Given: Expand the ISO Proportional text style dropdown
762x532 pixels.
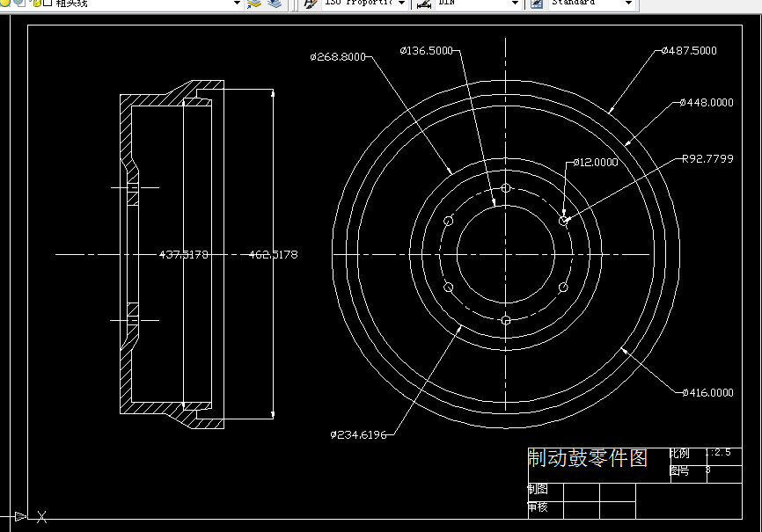Looking at the screenshot, I should pyautogui.click(x=401, y=3).
